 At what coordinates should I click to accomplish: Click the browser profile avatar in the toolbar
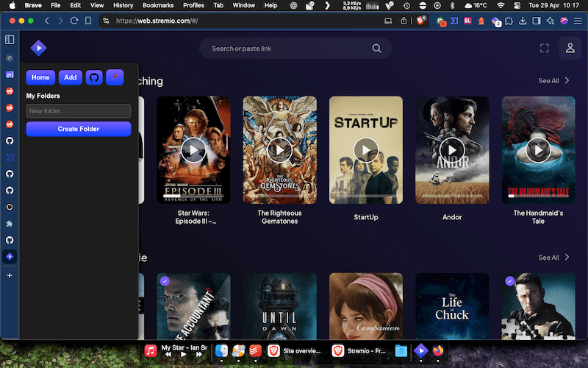tap(564, 21)
